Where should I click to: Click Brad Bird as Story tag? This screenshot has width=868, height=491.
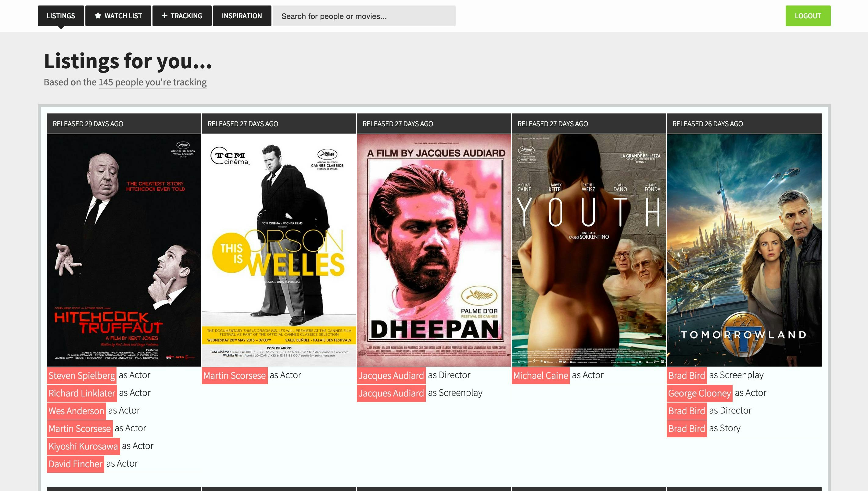(686, 428)
